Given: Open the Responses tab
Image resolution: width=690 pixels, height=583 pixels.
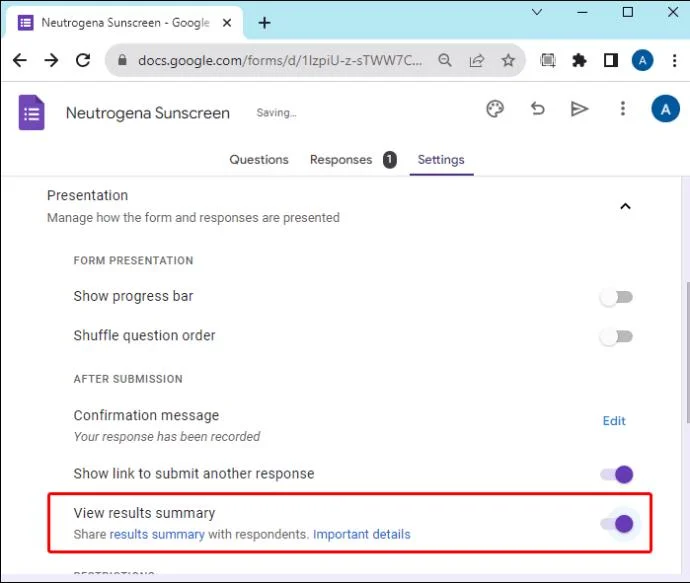Looking at the screenshot, I should (341, 160).
